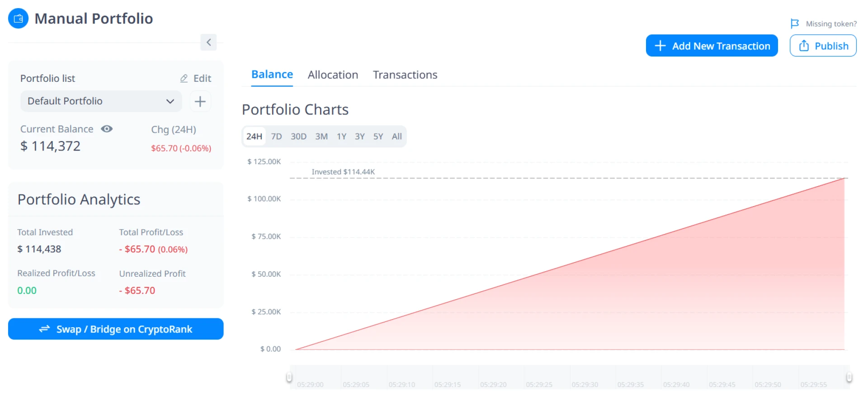Expand the portfolio selector chevron
The width and height of the screenshot is (868, 401).
[x=170, y=101]
